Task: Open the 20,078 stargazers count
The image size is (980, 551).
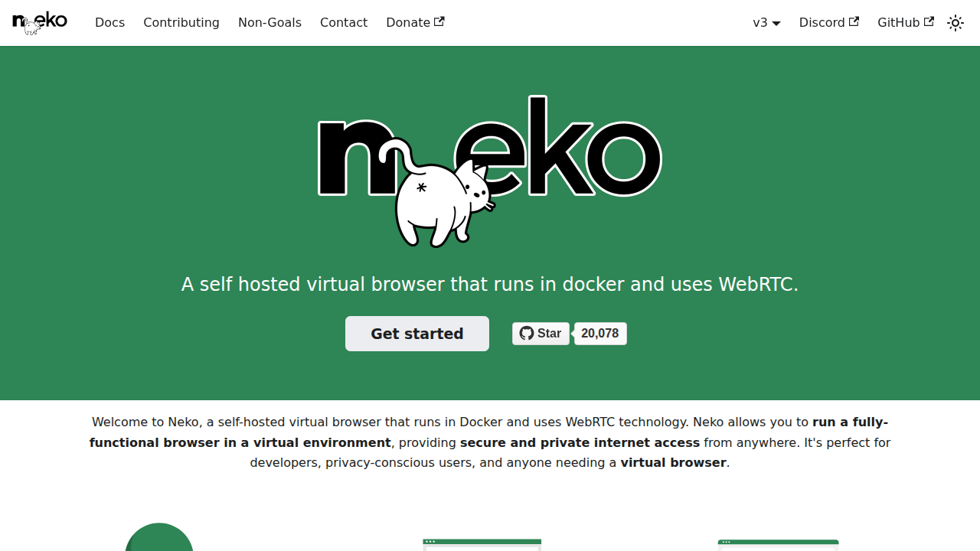Action: click(599, 334)
